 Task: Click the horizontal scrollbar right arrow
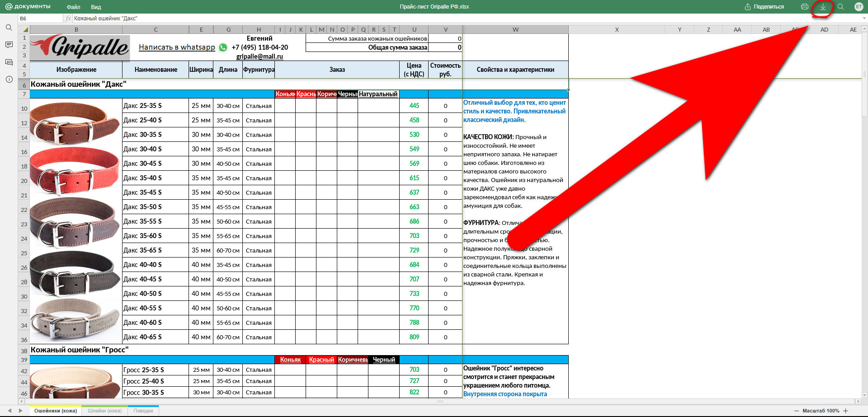click(x=858, y=401)
